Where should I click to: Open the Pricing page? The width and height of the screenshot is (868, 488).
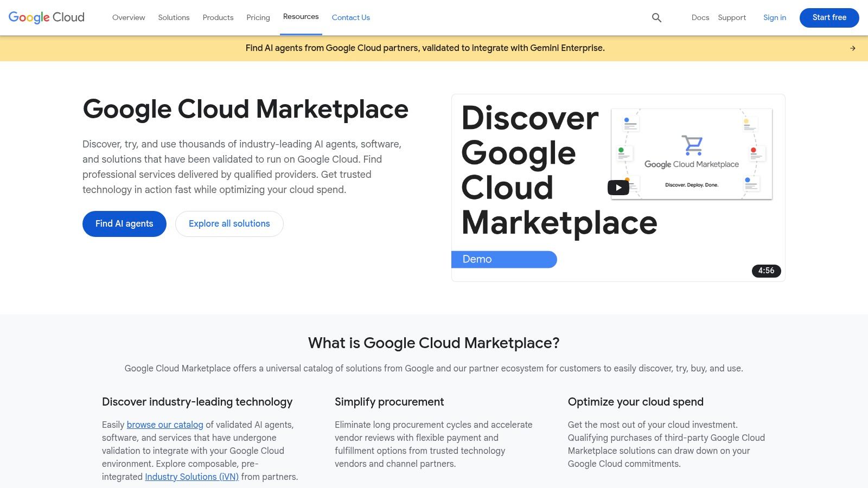[258, 17]
